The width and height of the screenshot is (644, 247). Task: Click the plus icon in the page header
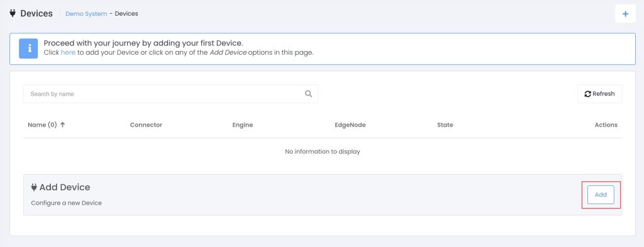(625, 14)
